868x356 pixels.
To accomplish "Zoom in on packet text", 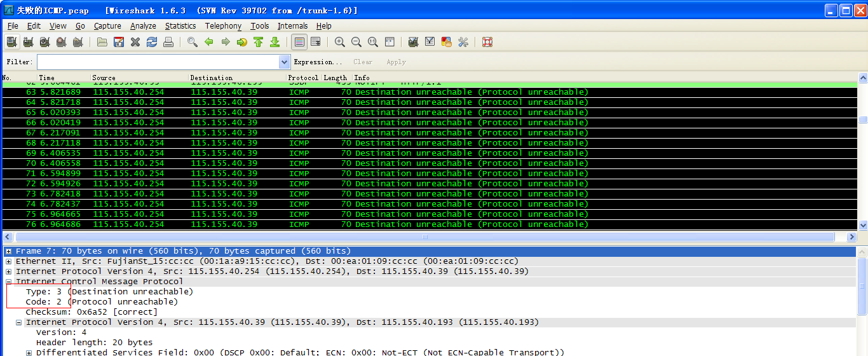I will click(340, 42).
